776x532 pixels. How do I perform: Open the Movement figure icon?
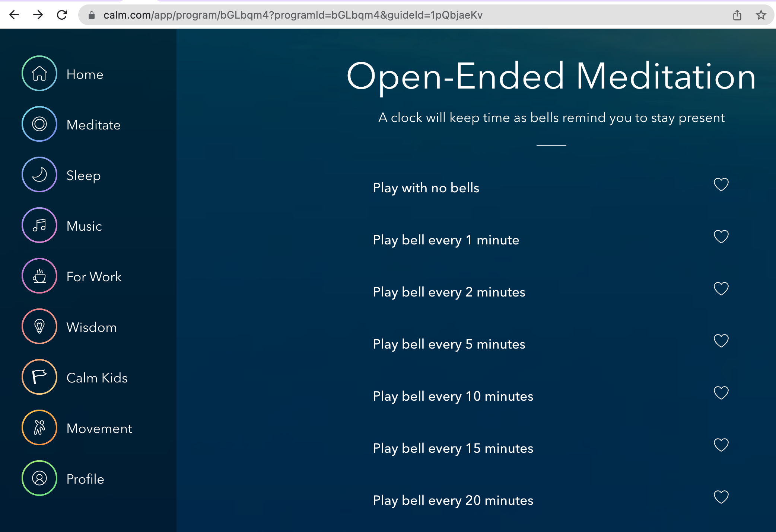(39, 427)
